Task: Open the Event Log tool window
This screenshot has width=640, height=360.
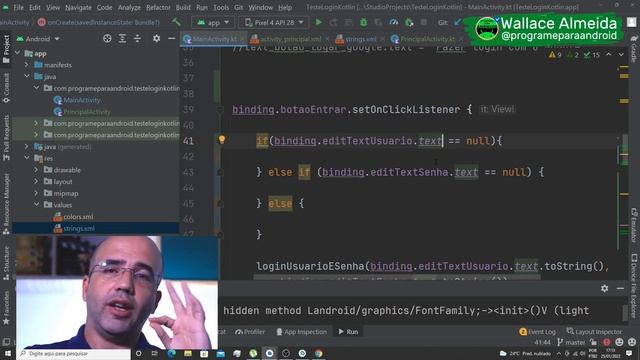Action: [x=538, y=332]
